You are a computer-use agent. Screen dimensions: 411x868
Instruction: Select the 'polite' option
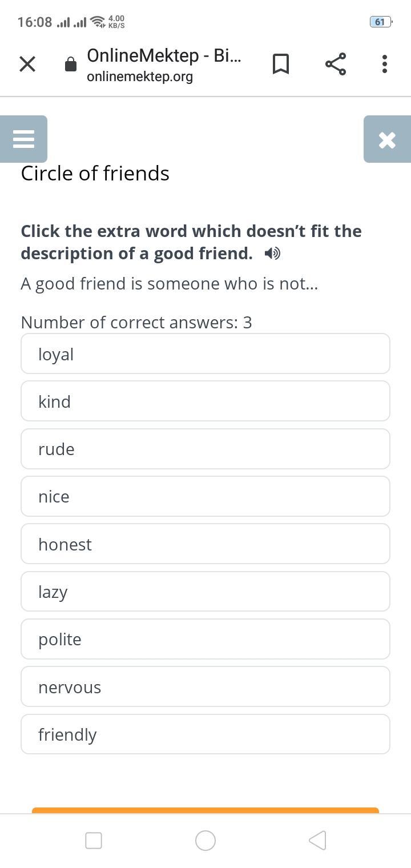tap(205, 639)
